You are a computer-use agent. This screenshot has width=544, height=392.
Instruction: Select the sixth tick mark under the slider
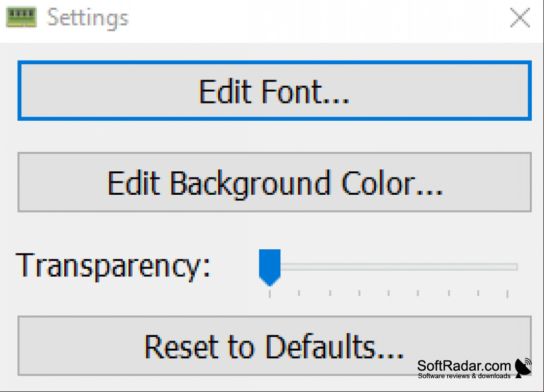(x=418, y=293)
